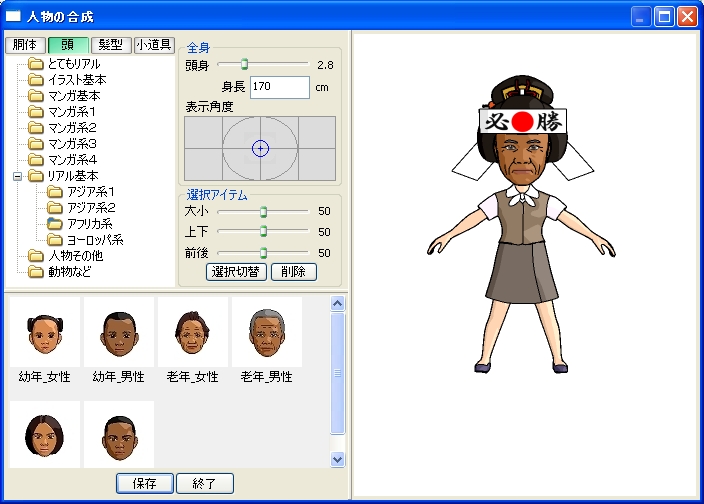Click the イラスト基本 folder icon
The image size is (704, 504).
[x=35, y=80]
